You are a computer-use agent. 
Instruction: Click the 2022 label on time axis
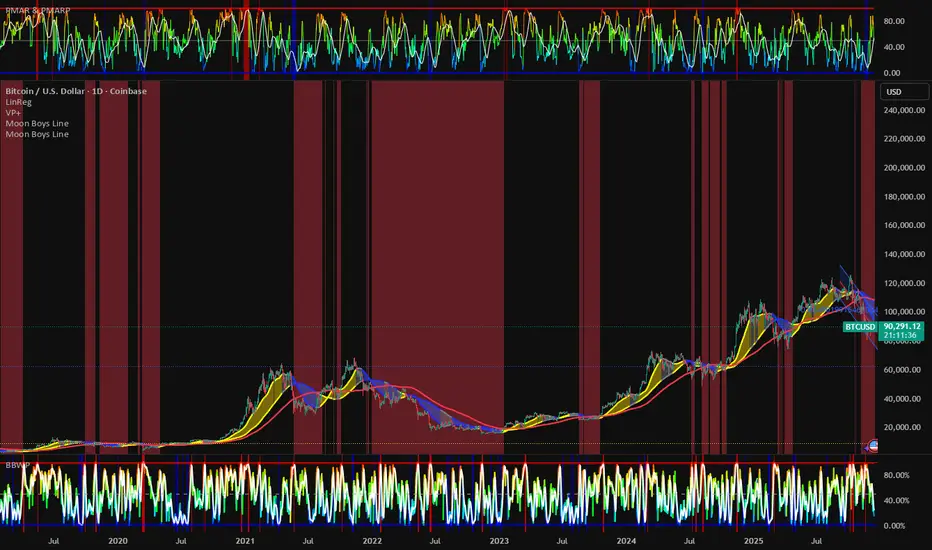tap(372, 540)
